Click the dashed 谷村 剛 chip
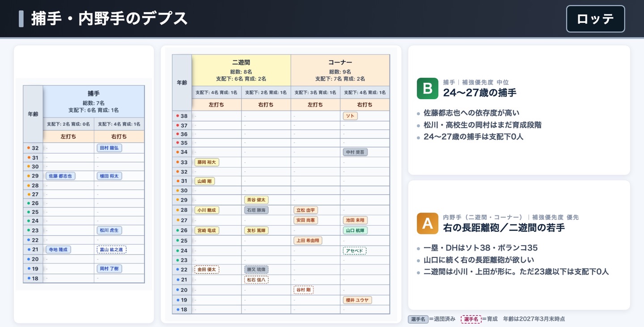 303,289
